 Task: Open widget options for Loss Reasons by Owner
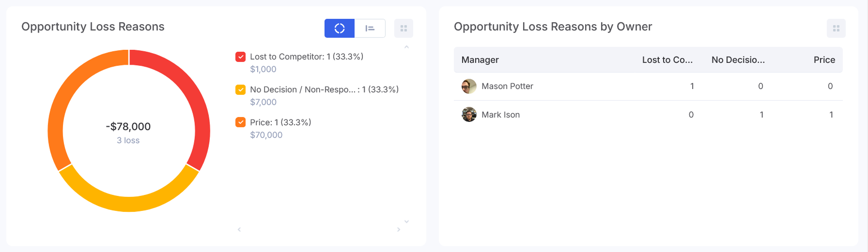(x=836, y=29)
